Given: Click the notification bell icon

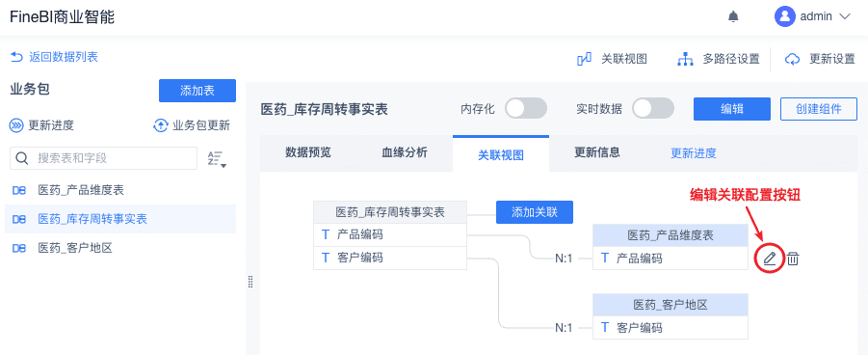Looking at the screenshot, I should click(733, 16).
